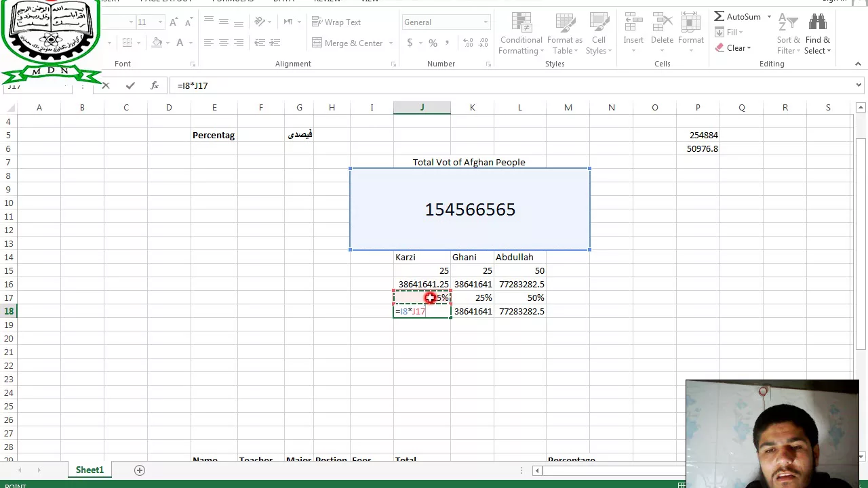Screen dimensions: 868x488
Task: Open the Conditional Formatting menu
Action: tap(521, 34)
